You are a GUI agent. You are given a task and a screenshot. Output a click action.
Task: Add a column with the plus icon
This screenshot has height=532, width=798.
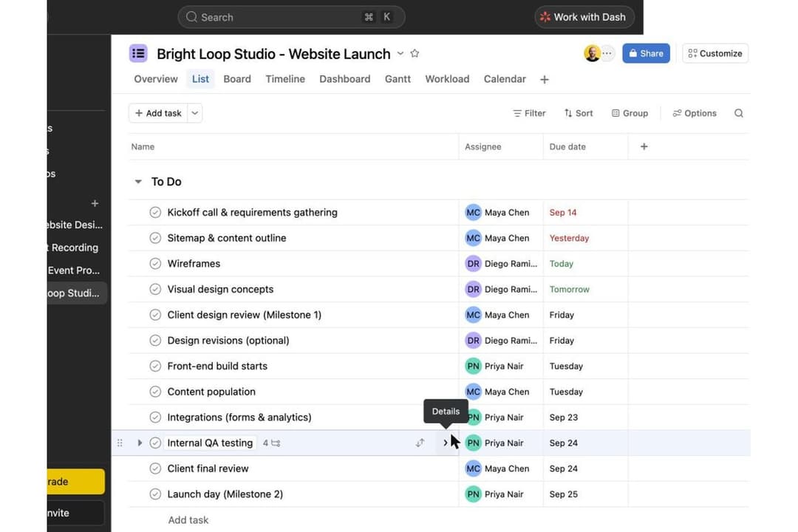pos(644,146)
